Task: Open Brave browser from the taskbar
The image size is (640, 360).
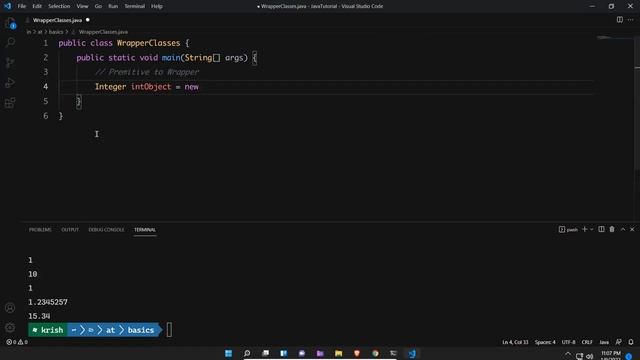Action: pos(357,353)
